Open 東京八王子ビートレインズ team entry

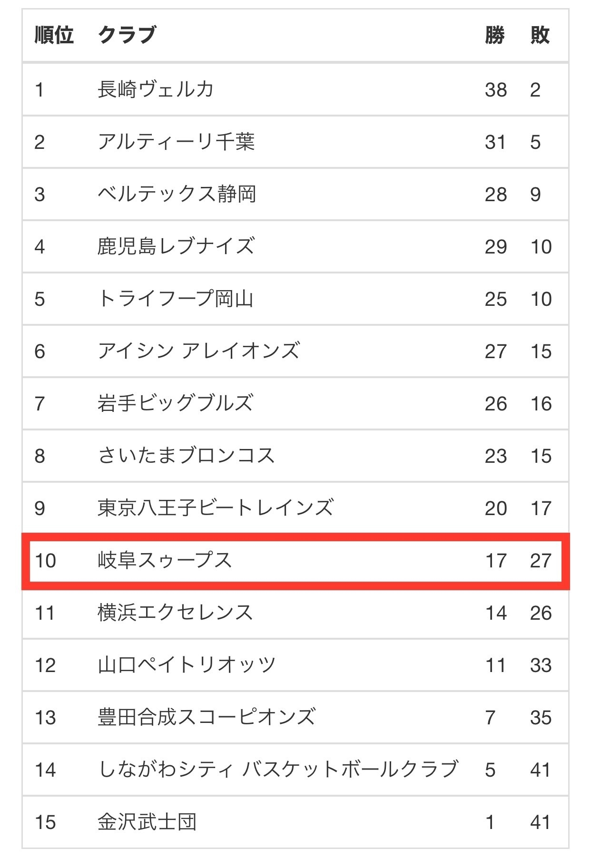[x=216, y=508]
